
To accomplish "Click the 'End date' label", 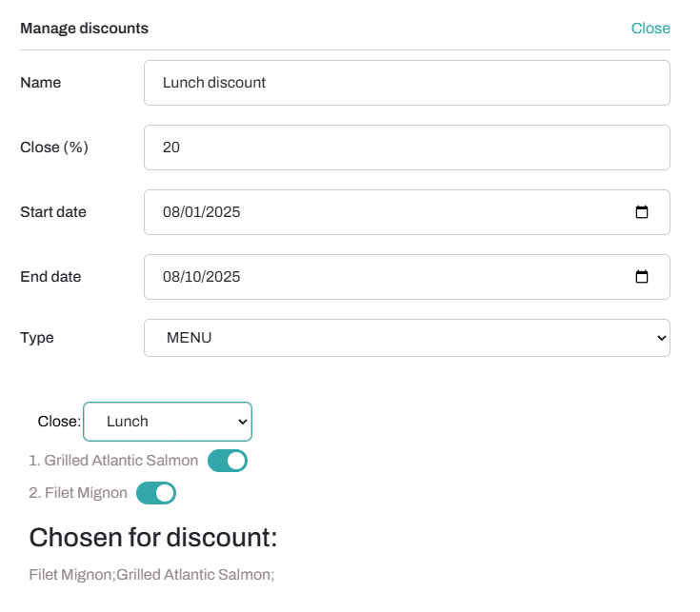I will pyautogui.click(x=50, y=277).
